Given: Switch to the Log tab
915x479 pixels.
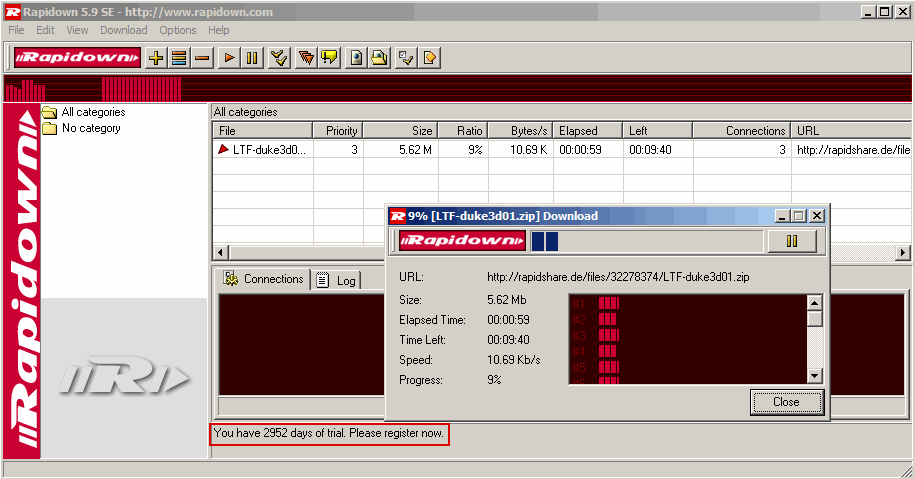Looking at the screenshot, I should point(336,281).
